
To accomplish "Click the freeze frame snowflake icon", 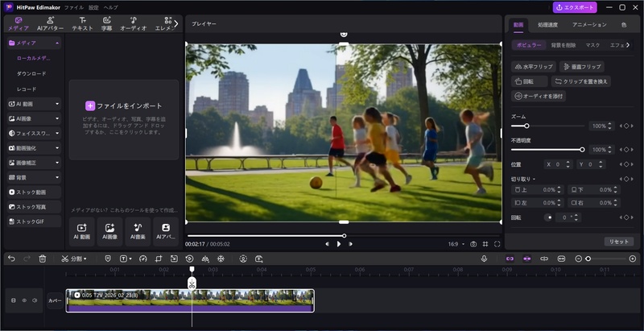I will 221,259.
